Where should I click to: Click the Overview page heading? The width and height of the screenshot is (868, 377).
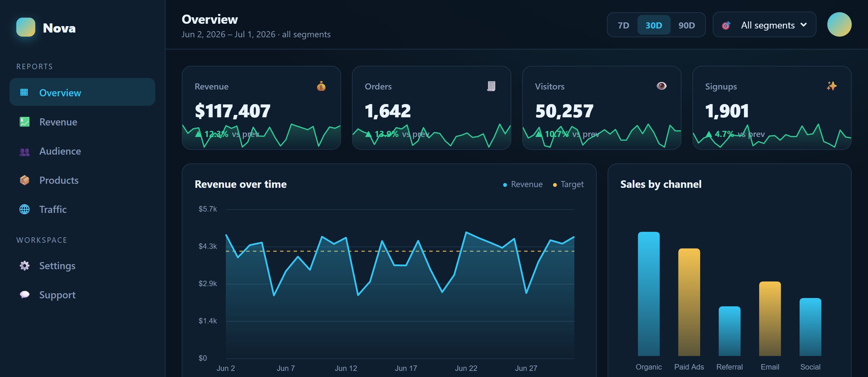[x=210, y=19]
